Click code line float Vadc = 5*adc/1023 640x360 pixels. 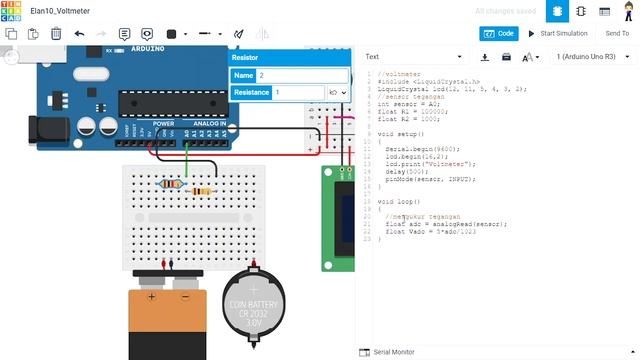431,232
